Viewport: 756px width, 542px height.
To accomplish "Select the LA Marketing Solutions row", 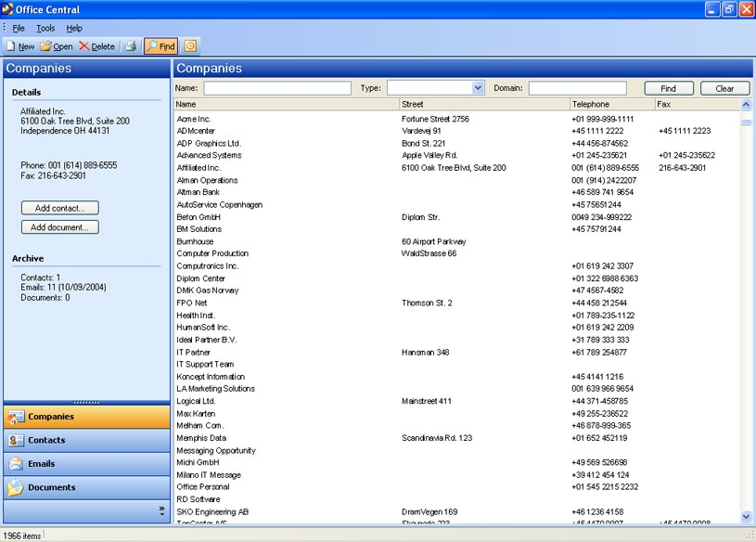I will pos(456,389).
